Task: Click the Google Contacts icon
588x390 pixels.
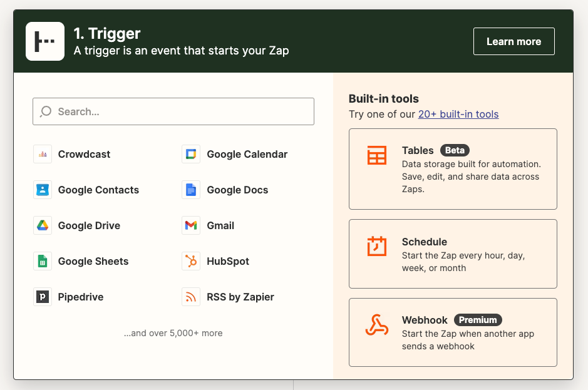Action: coord(43,190)
